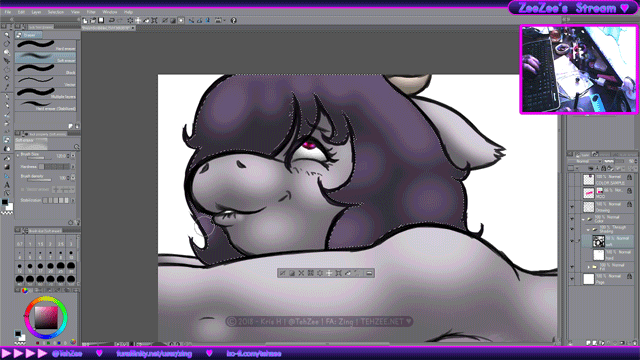
Task: Toggle the Vector eraser checkbox
Action: pos(23,189)
